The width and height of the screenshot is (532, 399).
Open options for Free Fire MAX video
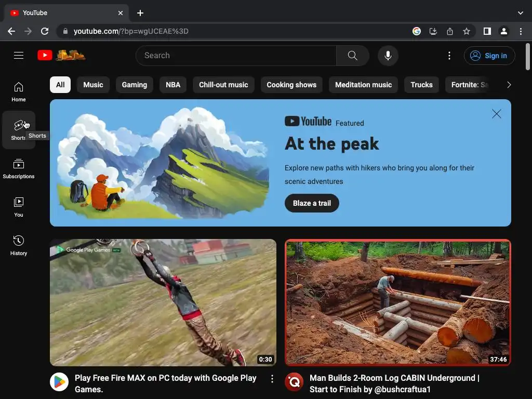click(x=272, y=379)
